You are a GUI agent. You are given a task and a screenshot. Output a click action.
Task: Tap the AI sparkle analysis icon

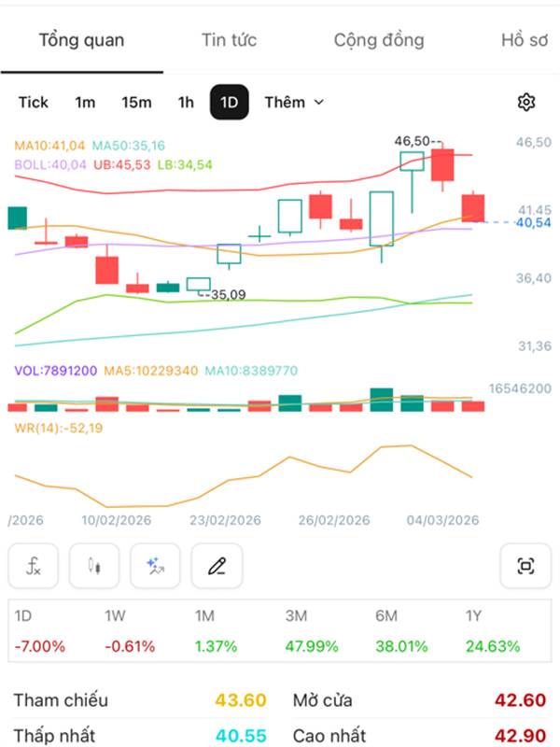coord(155,566)
